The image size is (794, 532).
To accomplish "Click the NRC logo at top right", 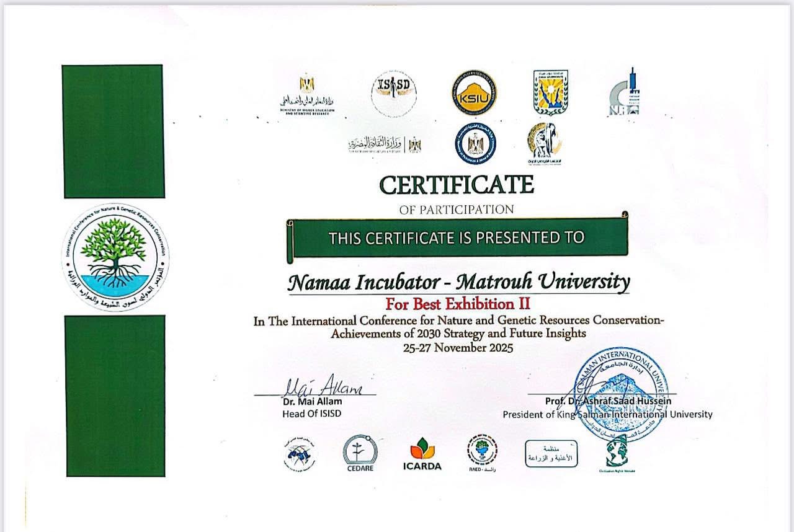I will [624, 93].
